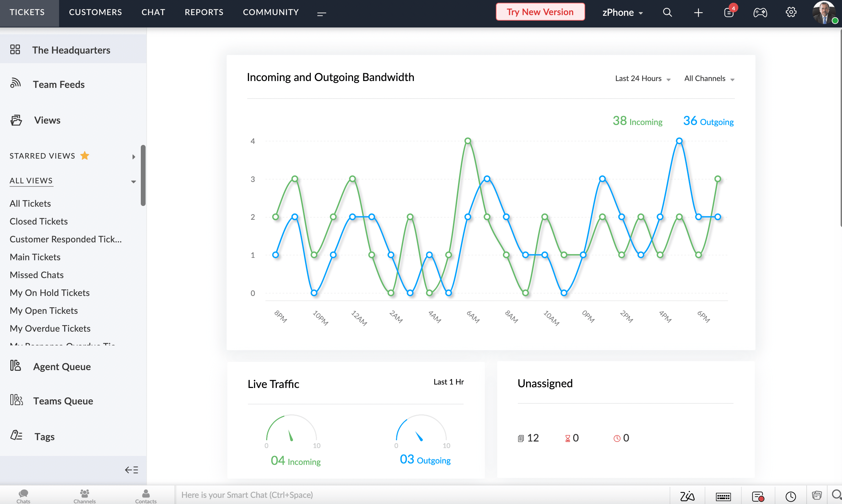Switch to the Chat tab
Image resolution: width=842 pixels, height=504 pixels.
[x=153, y=12]
